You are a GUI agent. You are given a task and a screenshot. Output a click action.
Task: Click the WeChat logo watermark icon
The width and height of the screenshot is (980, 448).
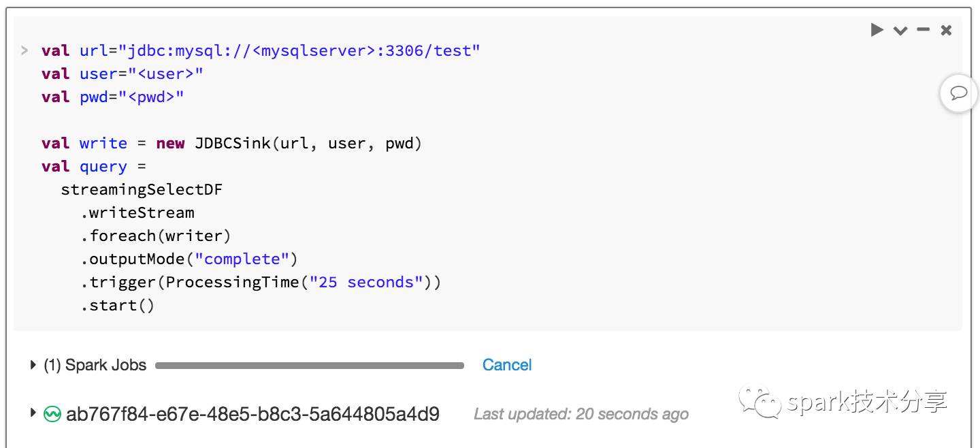click(x=759, y=402)
